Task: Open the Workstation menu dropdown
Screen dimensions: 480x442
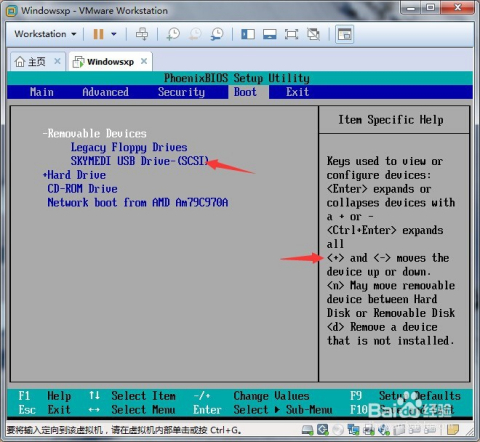Action: coord(45,34)
